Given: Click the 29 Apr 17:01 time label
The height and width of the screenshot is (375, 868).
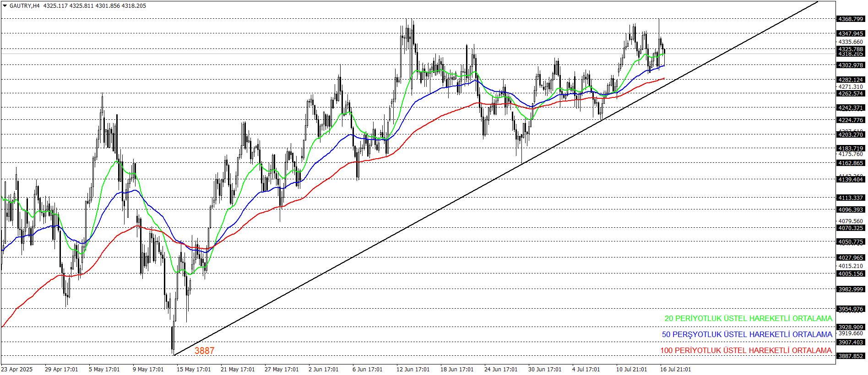Looking at the screenshot, I should point(61,369).
